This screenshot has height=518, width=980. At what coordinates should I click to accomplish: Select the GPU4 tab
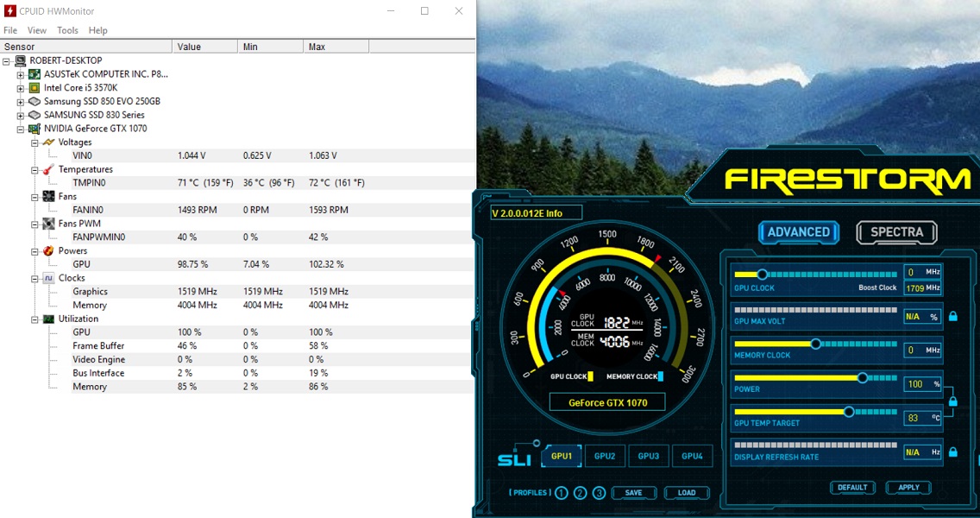click(x=692, y=456)
